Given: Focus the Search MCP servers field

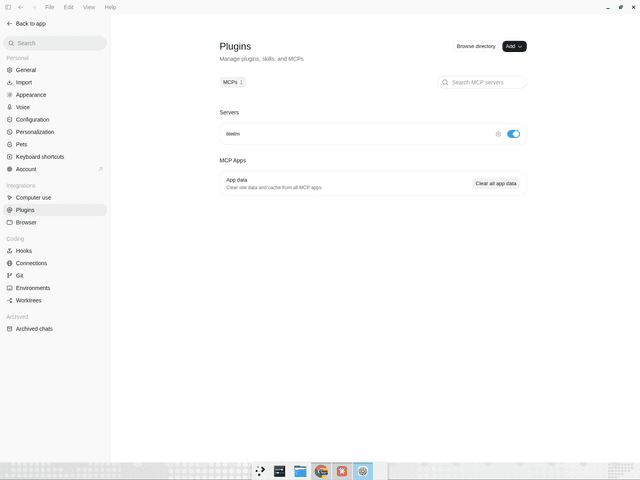Looking at the screenshot, I should (x=482, y=82).
